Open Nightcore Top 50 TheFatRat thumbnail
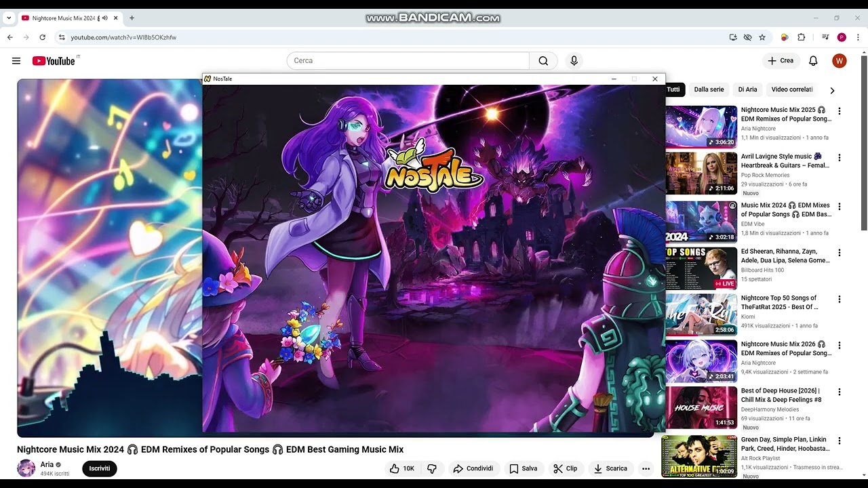The height and width of the screenshot is (488, 868). click(x=701, y=314)
